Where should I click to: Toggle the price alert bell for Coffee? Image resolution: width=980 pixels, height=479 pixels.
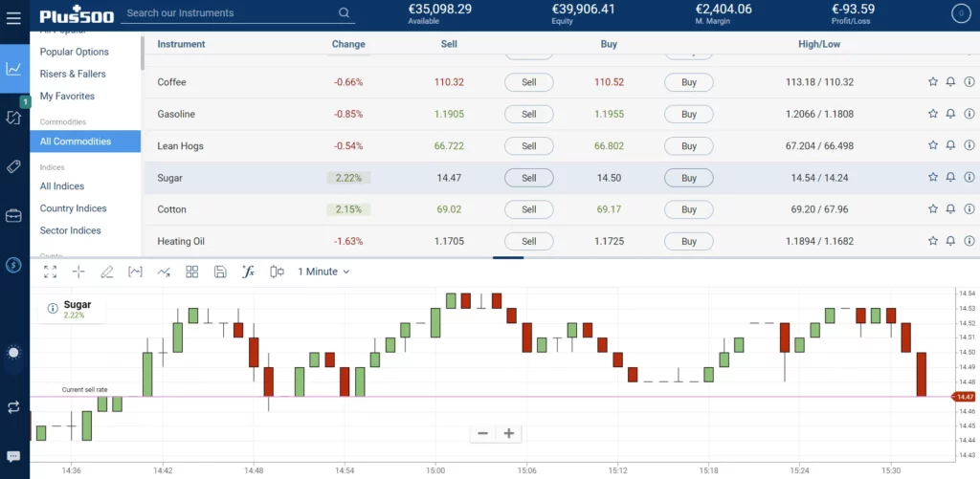point(951,82)
